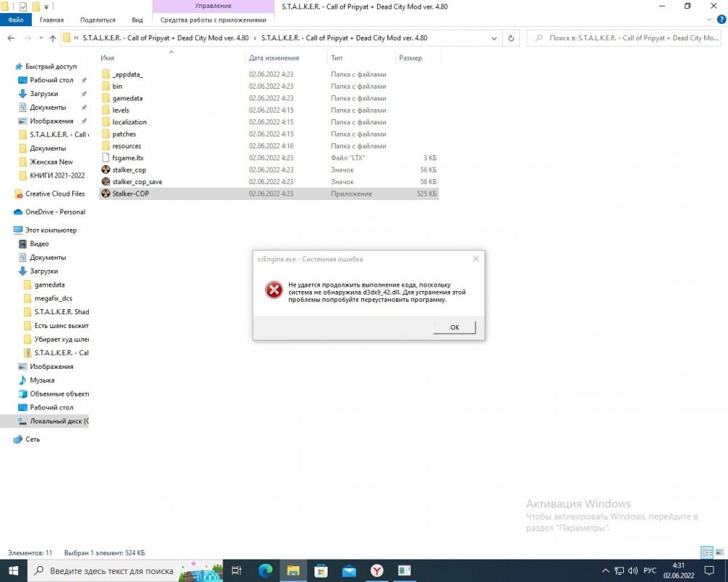Select the gamedata folder in file list
The image size is (728, 582).
coord(127,98)
